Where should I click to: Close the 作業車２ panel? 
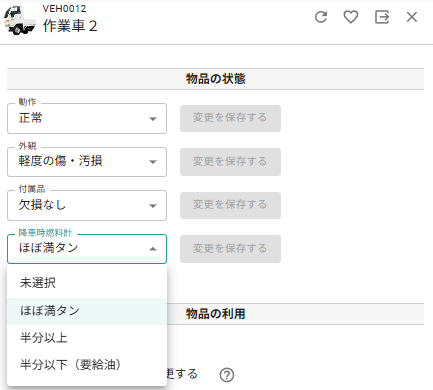pos(412,17)
